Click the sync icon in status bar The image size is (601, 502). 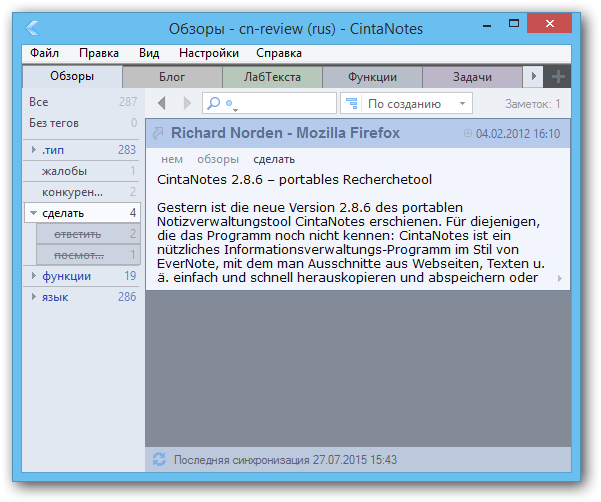click(159, 459)
